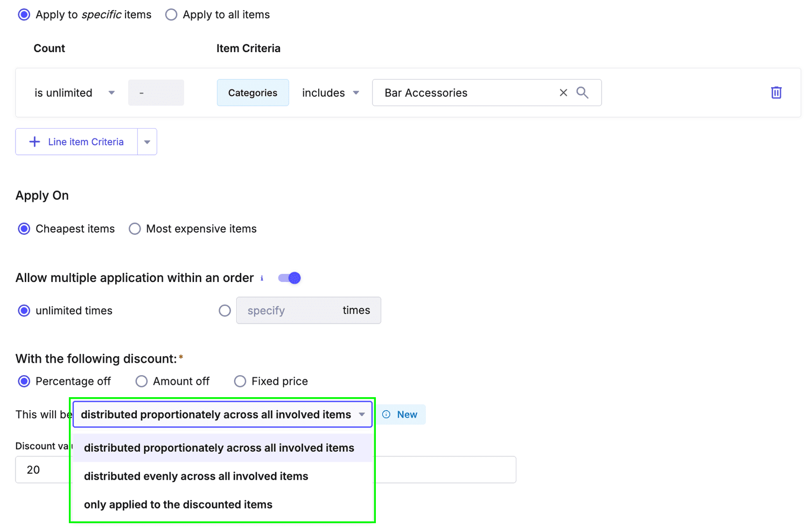
Task: Click the plus icon on Line item Criteria
Action: (x=34, y=142)
